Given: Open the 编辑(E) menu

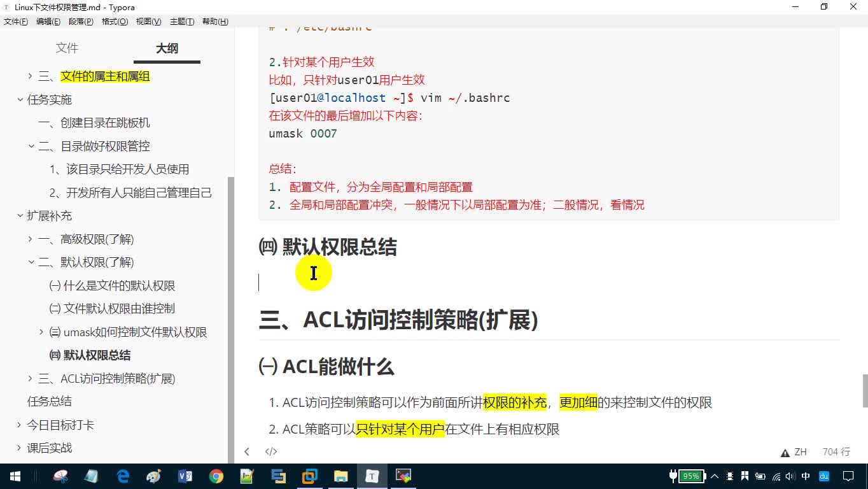Looking at the screenshot, I should click(48, 22).
